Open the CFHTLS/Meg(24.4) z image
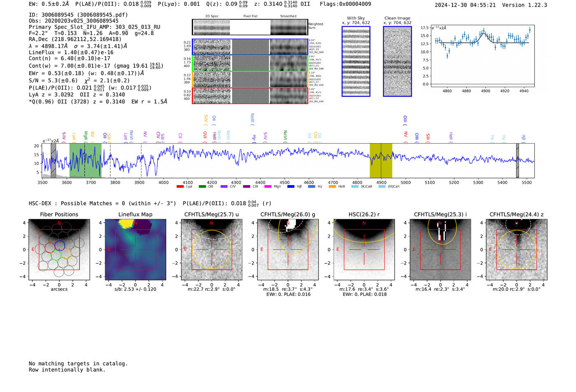The height and width of the screenshot is (392, 576). tap(517, 250)
